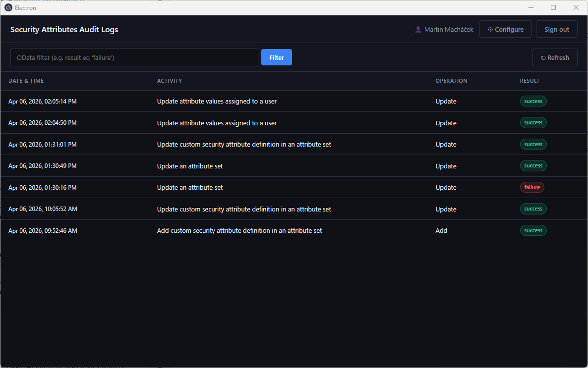The image size is (588, 368).
Task: Refresh the audit log list
Action: [554, 57]
